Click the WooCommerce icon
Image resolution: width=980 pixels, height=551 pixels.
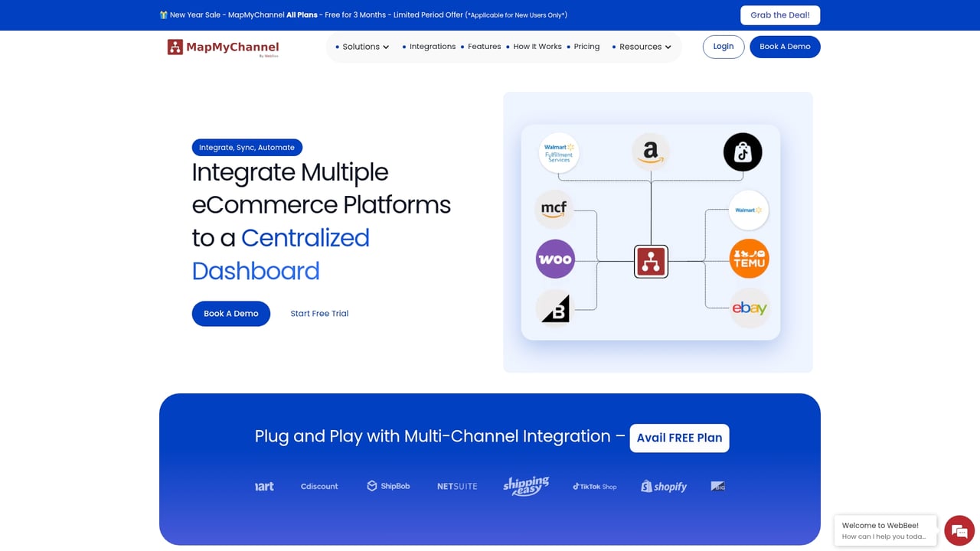click(x=554, y=259)
